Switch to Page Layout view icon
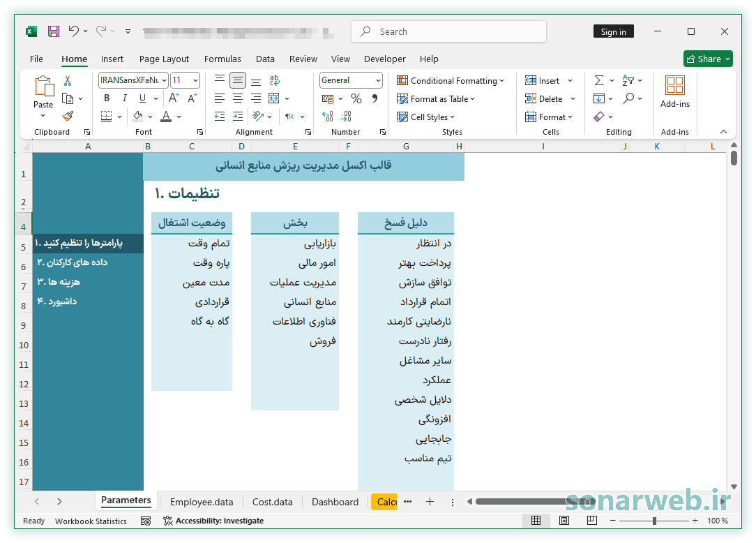 564,520
